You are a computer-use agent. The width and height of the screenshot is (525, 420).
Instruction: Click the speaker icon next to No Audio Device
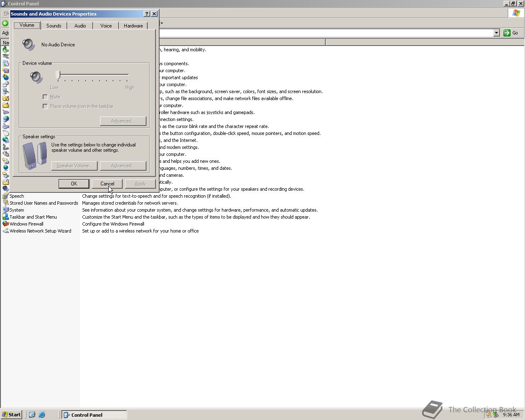28,44
